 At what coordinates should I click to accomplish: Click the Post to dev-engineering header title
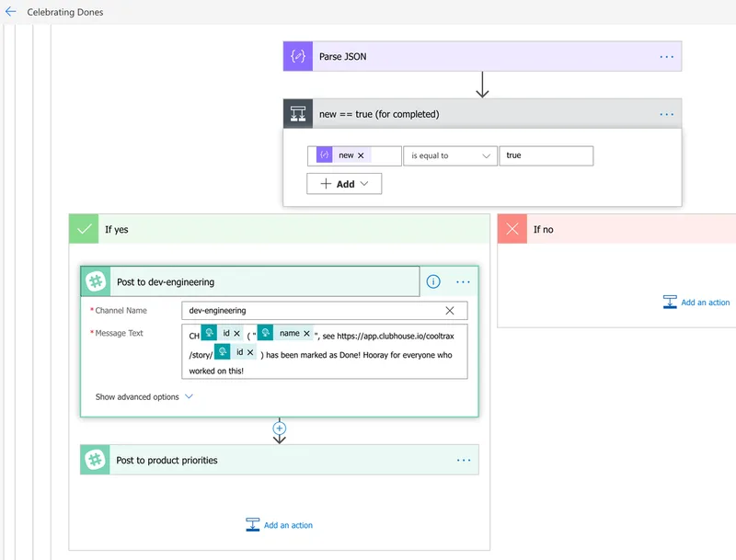point(166,282)
